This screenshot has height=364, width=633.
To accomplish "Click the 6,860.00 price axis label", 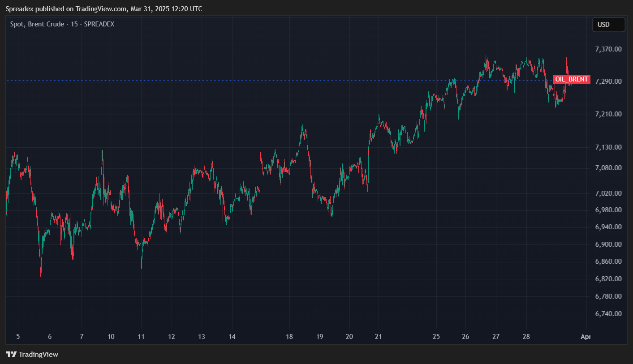I will point(608,261).
